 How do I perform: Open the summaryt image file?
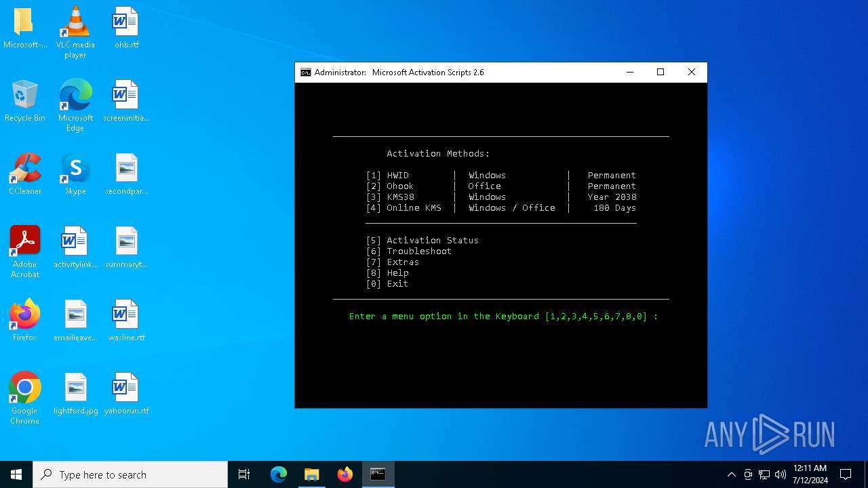[x=126, y=248]
